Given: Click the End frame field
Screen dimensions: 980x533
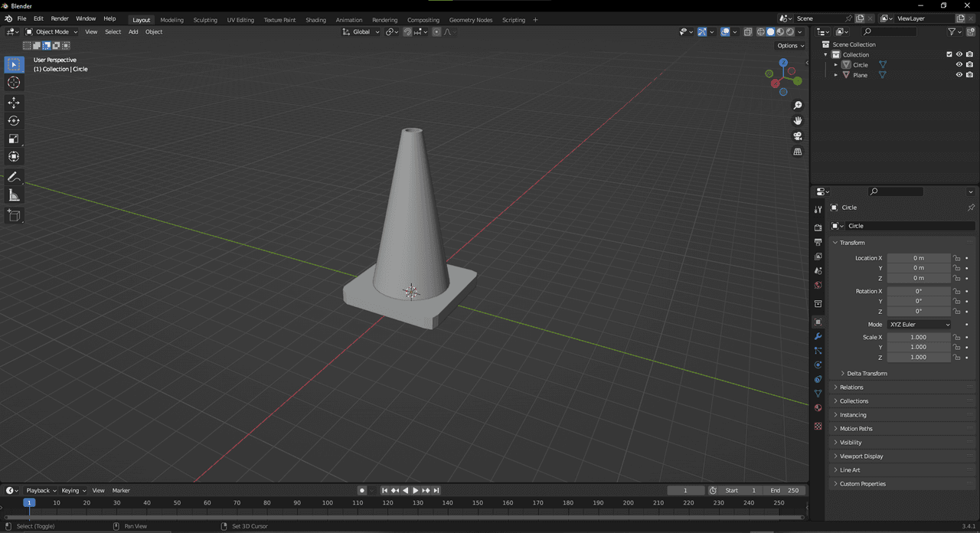Looking at the screenshot, I should 785,490.
